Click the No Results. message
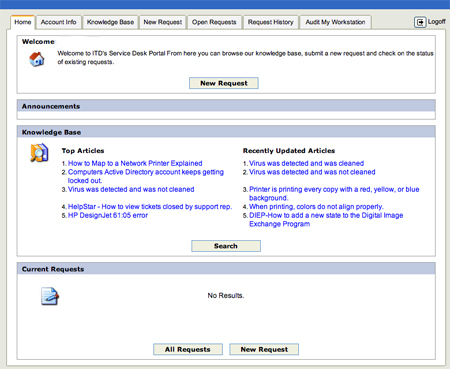Screen dimensions: 450x369 [x=226, y=295]
